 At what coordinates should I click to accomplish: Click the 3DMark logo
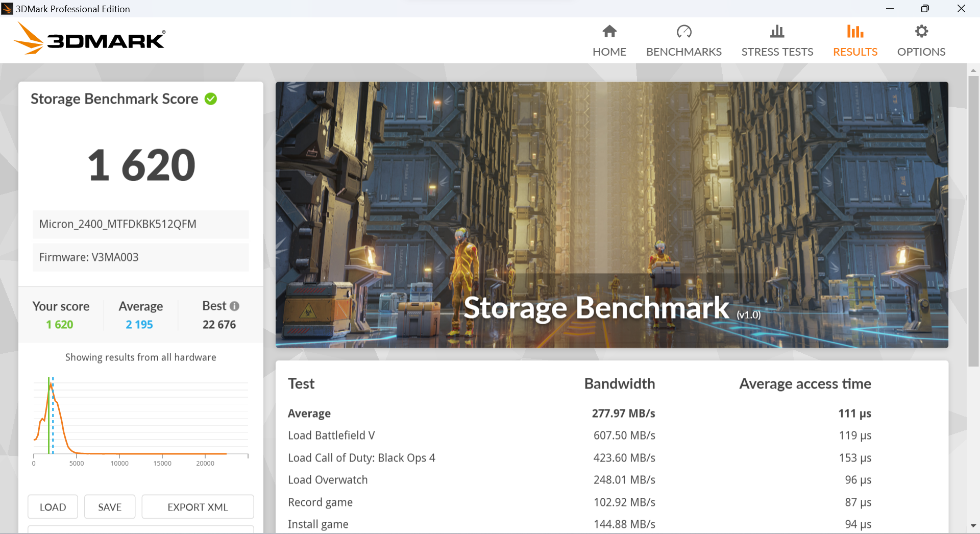90,39
